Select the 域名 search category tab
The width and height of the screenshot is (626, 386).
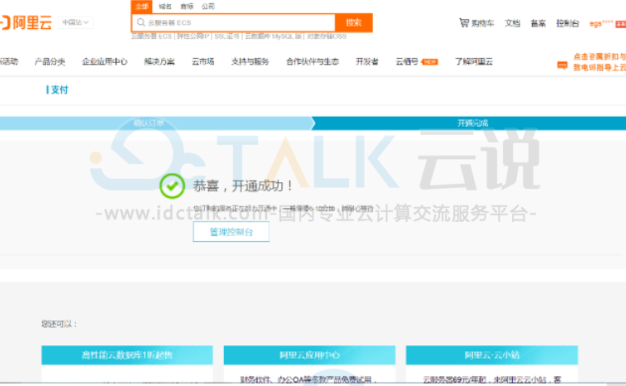point(165,6)
